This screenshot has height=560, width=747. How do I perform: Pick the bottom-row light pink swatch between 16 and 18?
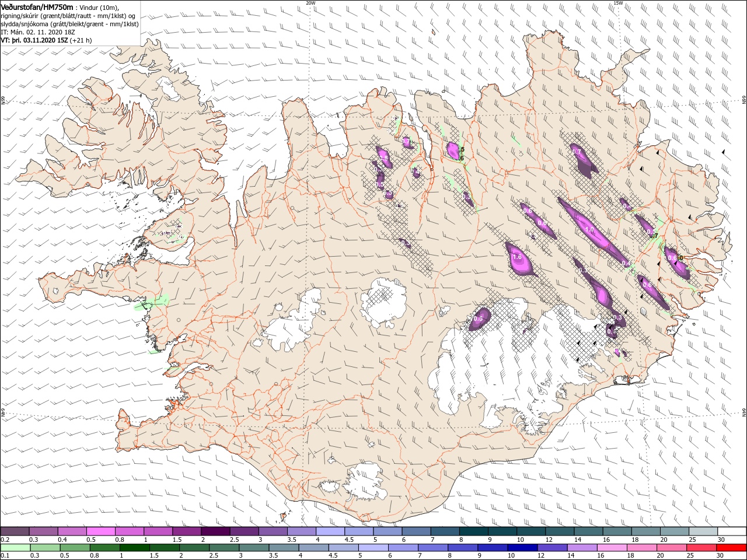(612, 548)
